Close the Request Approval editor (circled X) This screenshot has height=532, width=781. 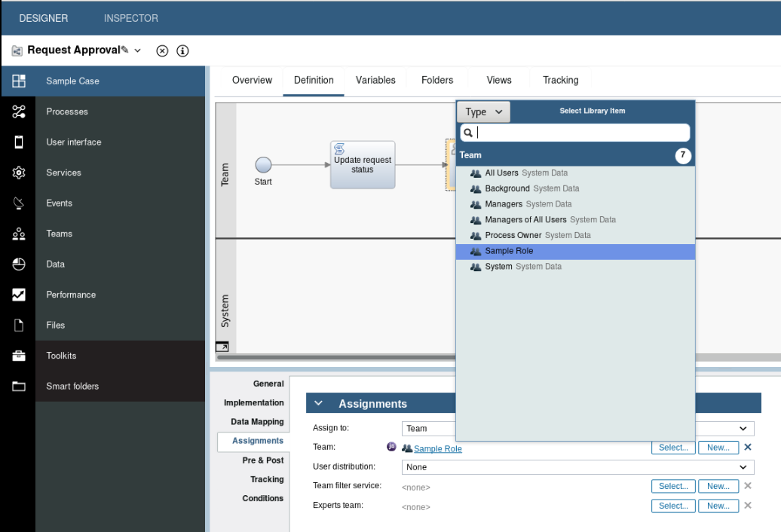162,50
